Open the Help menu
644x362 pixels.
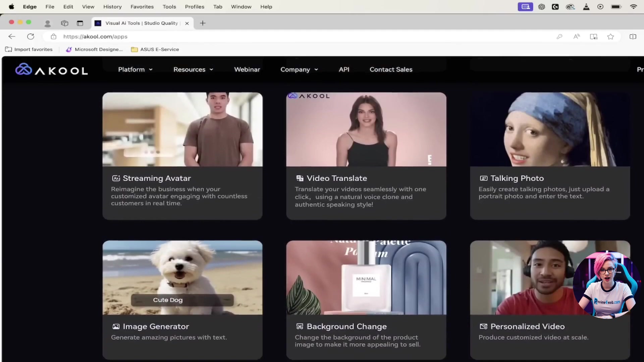point(266,7)
